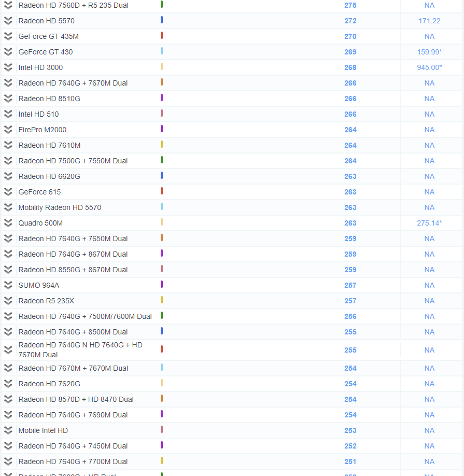Open the Radeon HD 6620G link
This screenshot has height=476, width=464.
pos(49,176)
